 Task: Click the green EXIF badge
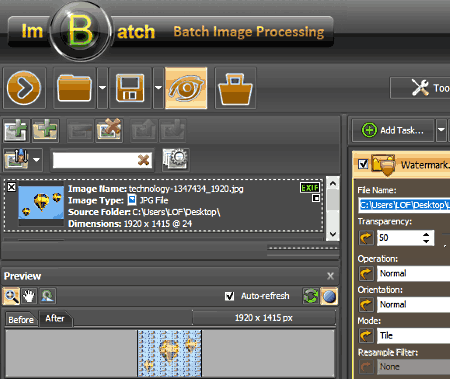pos(310,188)
